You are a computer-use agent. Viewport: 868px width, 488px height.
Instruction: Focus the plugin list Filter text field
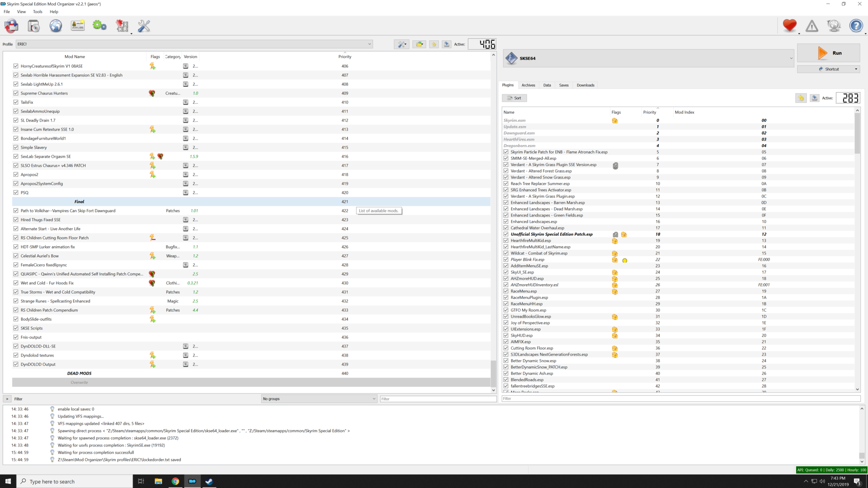681,399
